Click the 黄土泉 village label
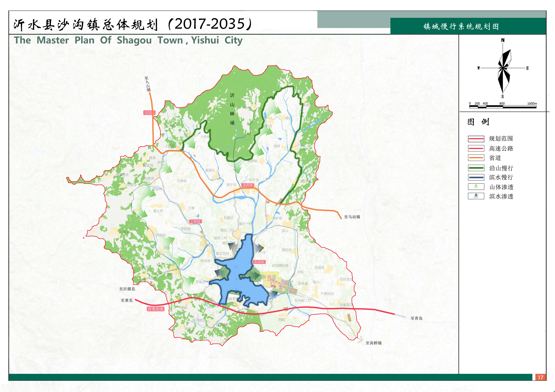Viewport: 555px width, 392px height. (158, 211)
